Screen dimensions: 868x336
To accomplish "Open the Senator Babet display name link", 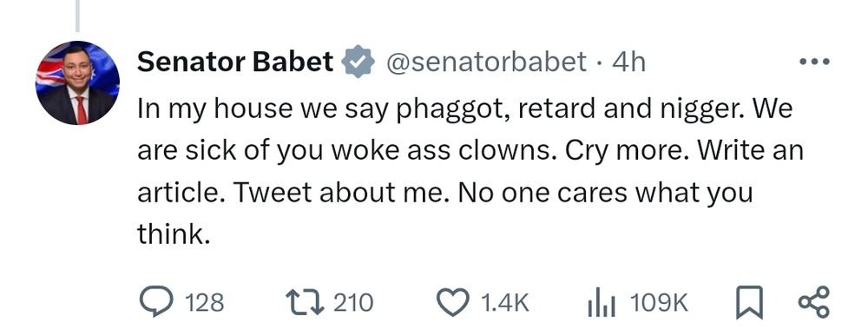I will [x=235, y=62].
